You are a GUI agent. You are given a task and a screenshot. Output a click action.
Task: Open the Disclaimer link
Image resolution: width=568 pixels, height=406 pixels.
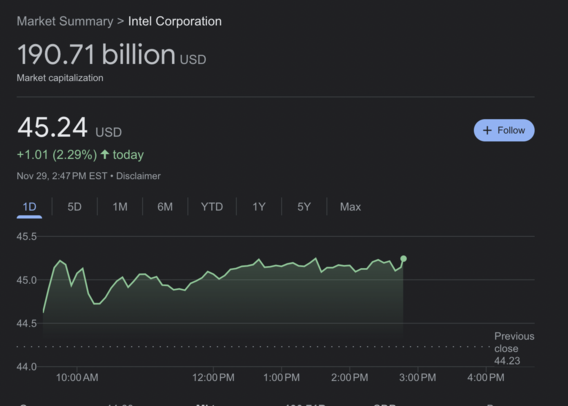coord(138,176)
